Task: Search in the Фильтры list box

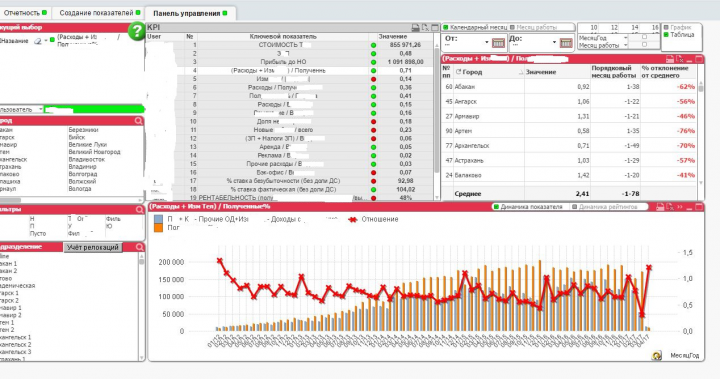Action: click(140, 209)
